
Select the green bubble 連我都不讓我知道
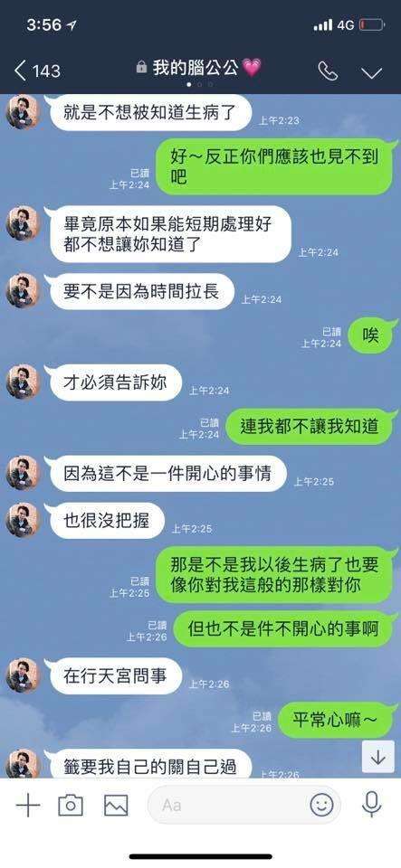point(310,426)
